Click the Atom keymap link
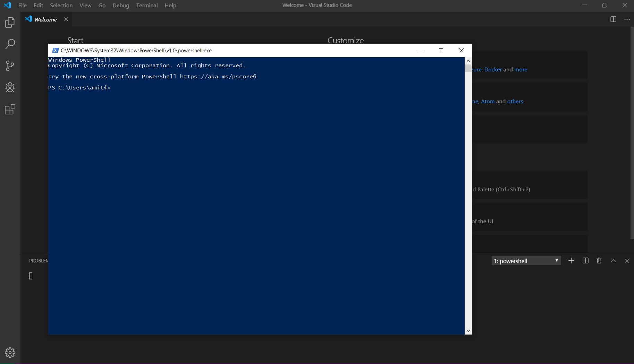The height and width of the screenshot is (364, 634). (488, 101)
